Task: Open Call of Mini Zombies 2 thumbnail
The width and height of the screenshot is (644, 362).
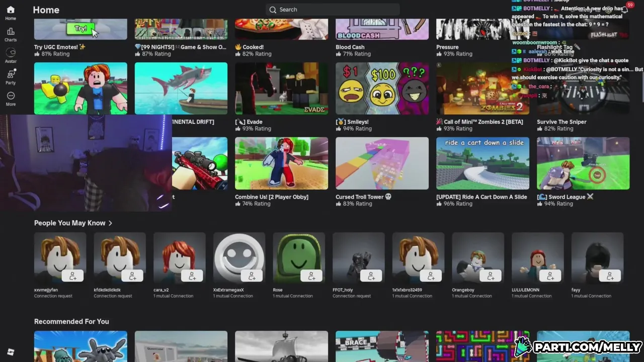Action: pyautogui.click(x=482, y=88)
